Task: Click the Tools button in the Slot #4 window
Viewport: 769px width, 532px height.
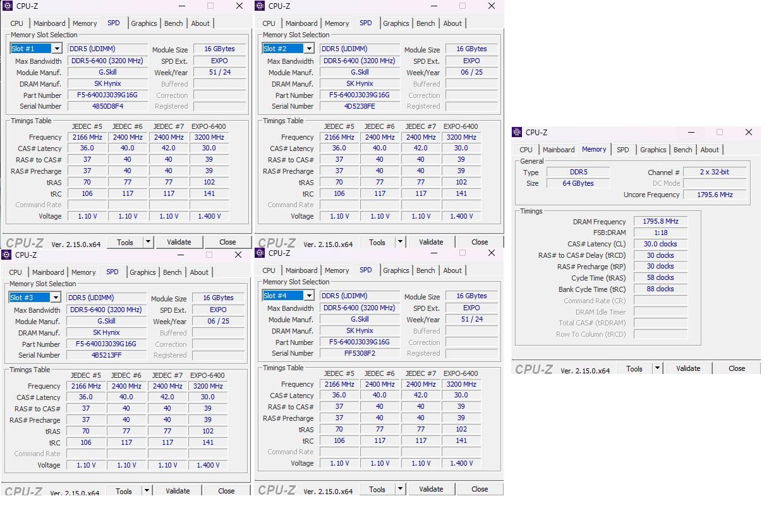Action: pos(377,489)
